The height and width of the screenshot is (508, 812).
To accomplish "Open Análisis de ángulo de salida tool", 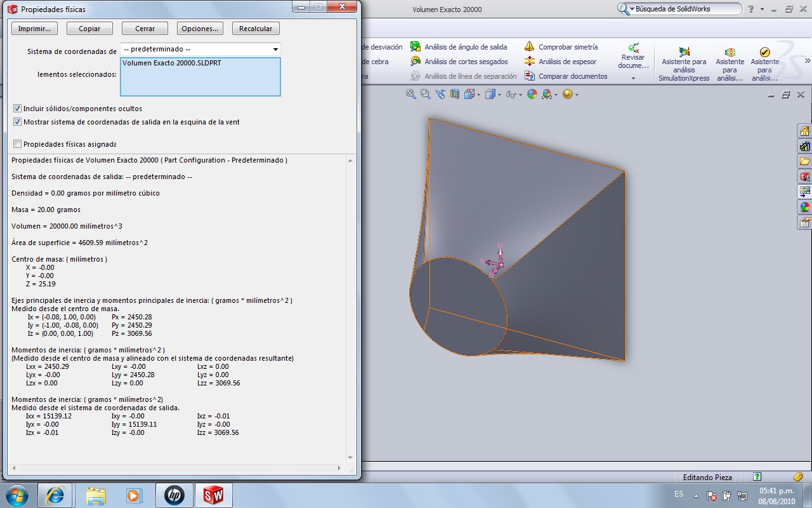I will 459,47.
